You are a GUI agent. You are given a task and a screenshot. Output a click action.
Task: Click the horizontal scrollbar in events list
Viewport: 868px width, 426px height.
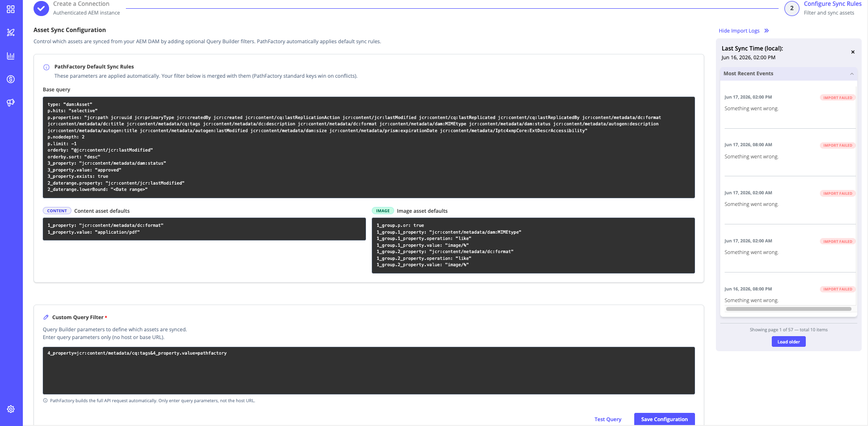(x=788, y=309)
